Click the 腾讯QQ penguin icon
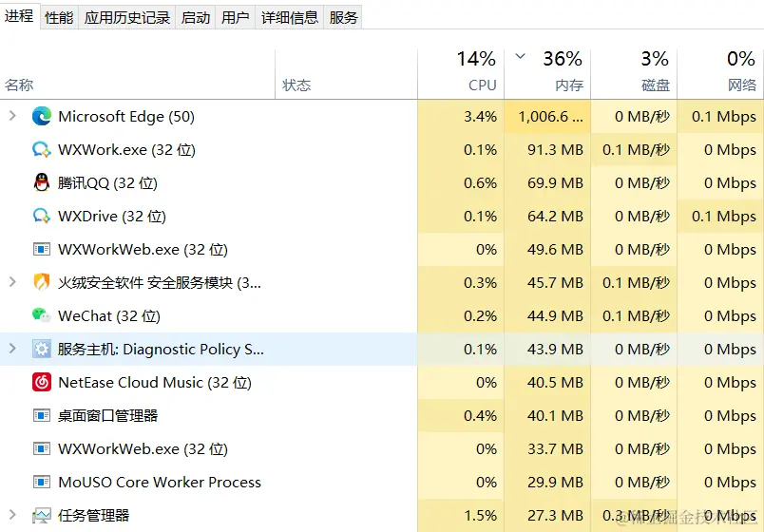 click(x=42, y=182)
